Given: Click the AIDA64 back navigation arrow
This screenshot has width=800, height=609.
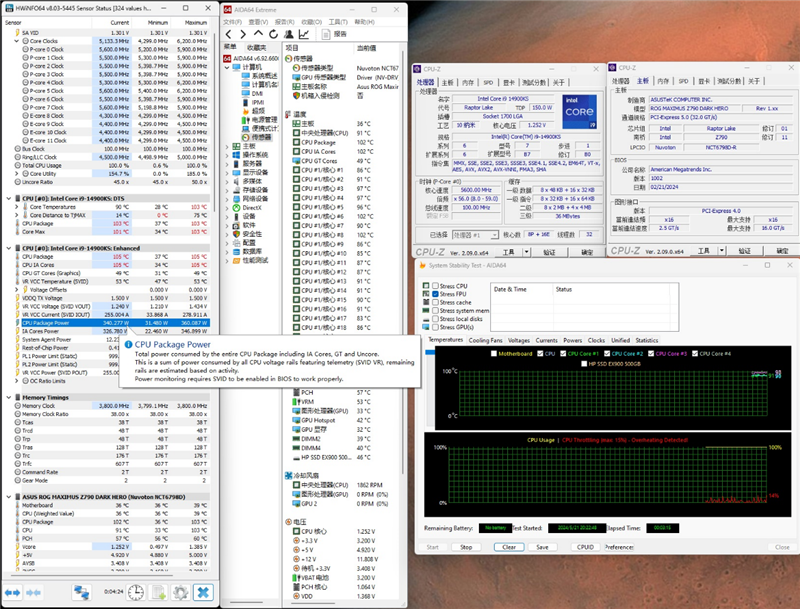Looking at the screenshot, I should click(229, 33).
